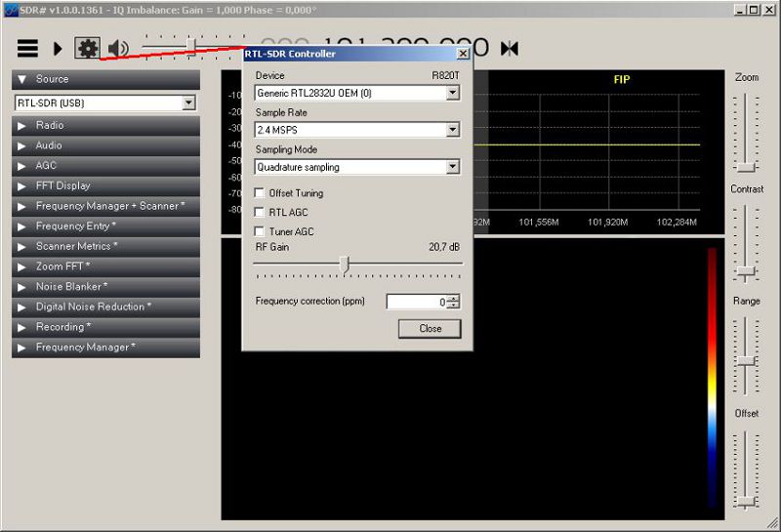Expand the bottom Frequency Manager panel
781x532 pixels.
pyautogui.click(x=106, y=348)
